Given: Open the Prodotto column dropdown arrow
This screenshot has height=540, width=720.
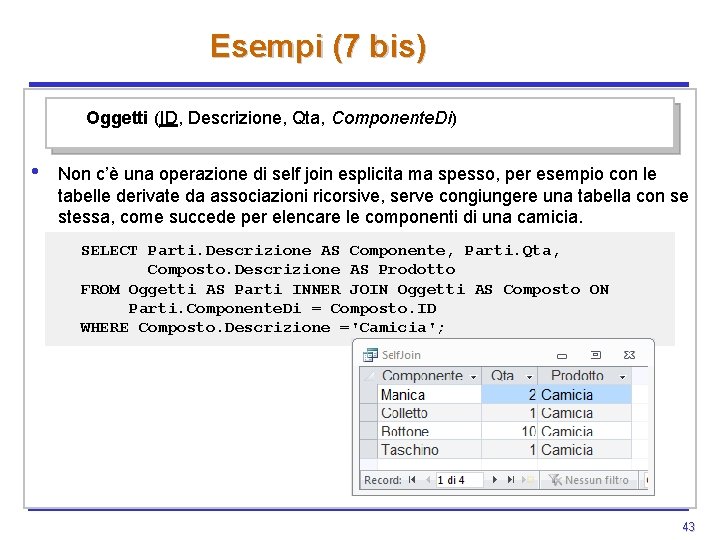Looking at the screenshot, I should coord(623,377).
